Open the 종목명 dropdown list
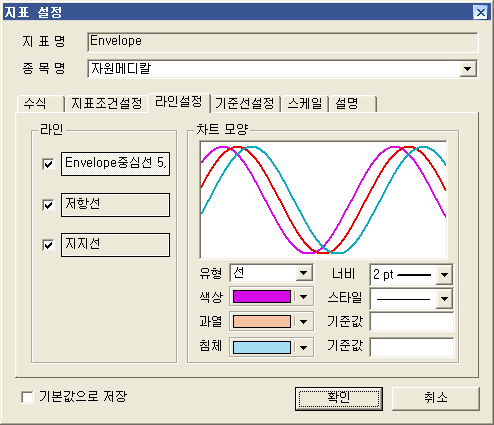 468,69
